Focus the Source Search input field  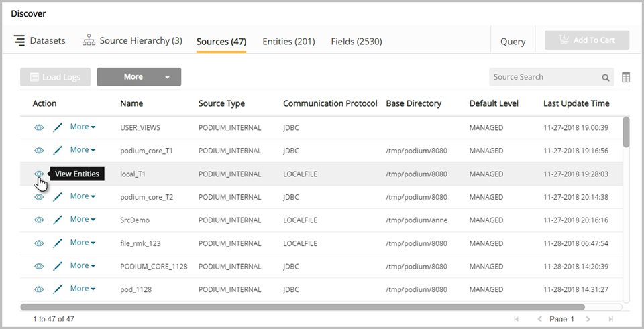(x=545, y=77)
